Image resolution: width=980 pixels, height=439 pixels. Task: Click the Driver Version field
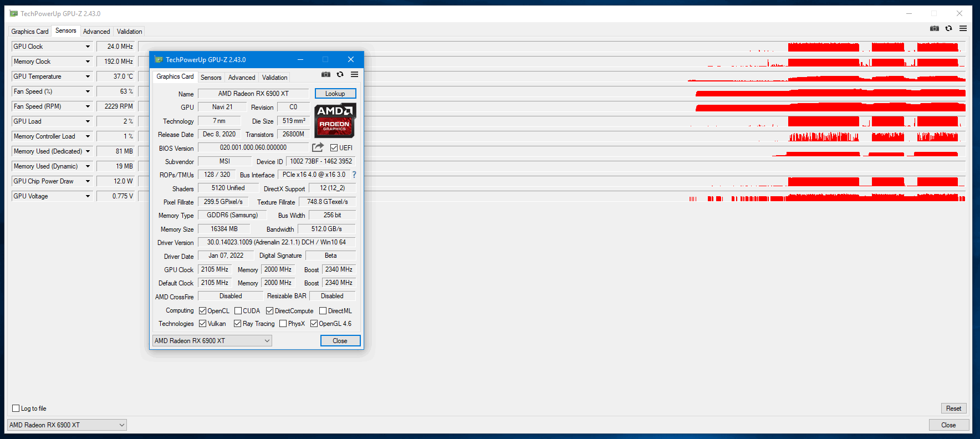tap(277, 242)
